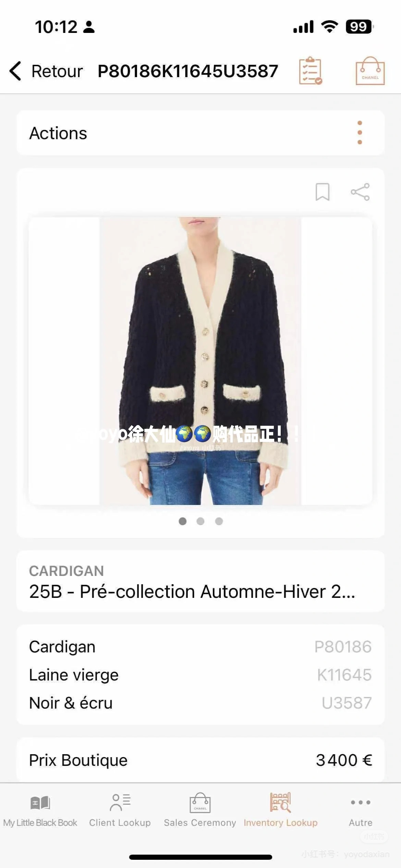Open My Little Black Book tab
Image resolution: width=401 pixels, height=868 pixels.
(x=40, y=810)
